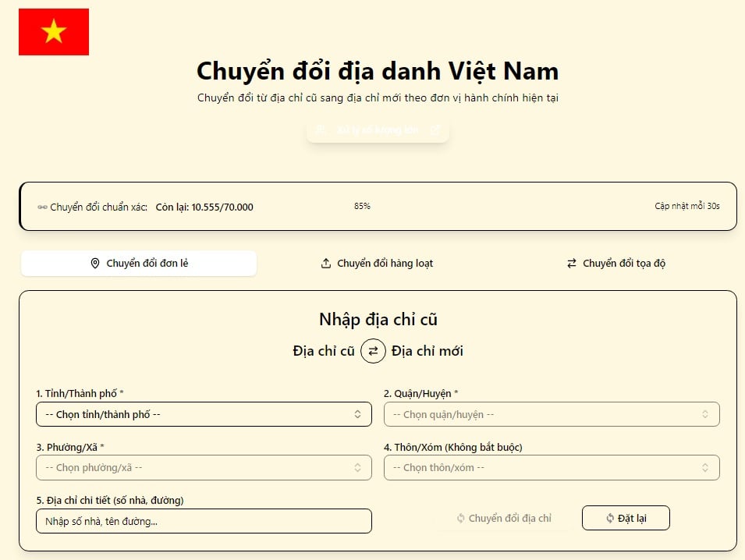Click the arrows icon on Chuyển đổi tọa độ
Screen dimensions: 745x560
pyautogui.click(x=572, y=263)
